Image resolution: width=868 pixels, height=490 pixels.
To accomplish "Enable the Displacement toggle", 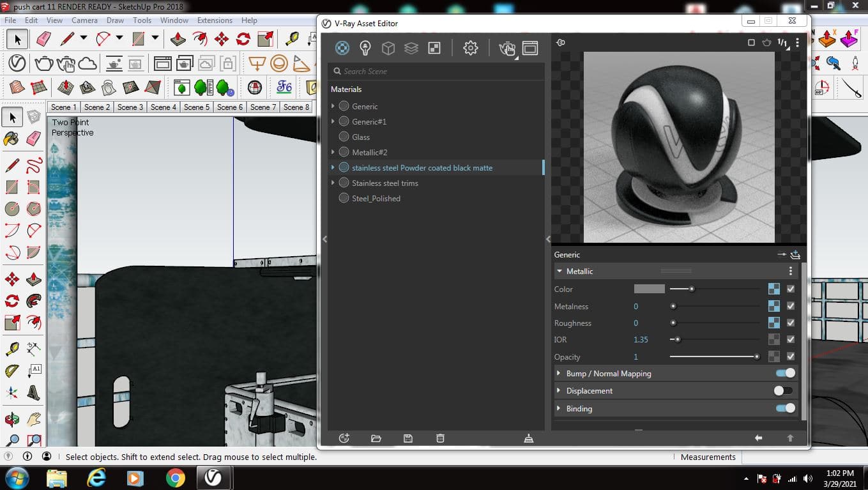I will pos(784,390).
